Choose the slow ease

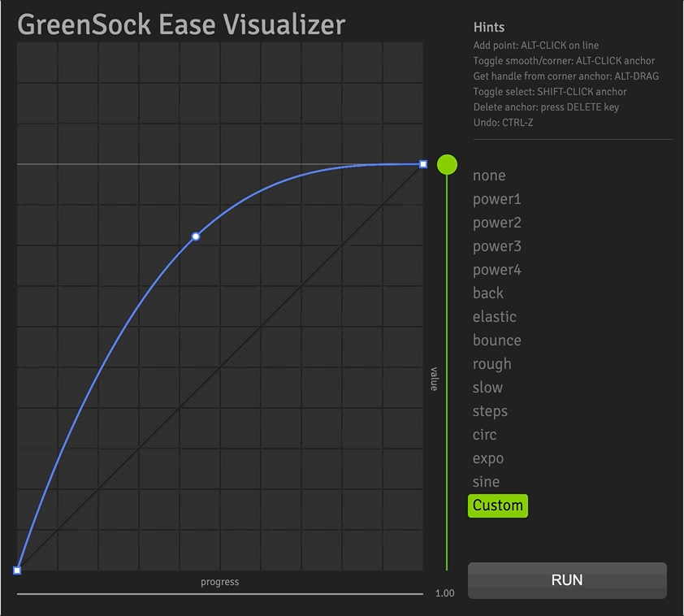[487, 388]
